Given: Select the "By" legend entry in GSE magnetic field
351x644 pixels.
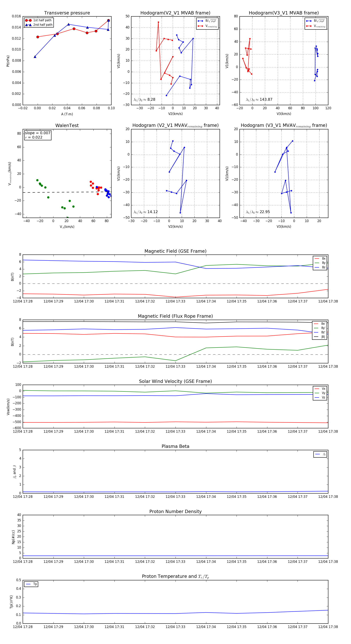Looking at the screenshot, I should [320, 263].
